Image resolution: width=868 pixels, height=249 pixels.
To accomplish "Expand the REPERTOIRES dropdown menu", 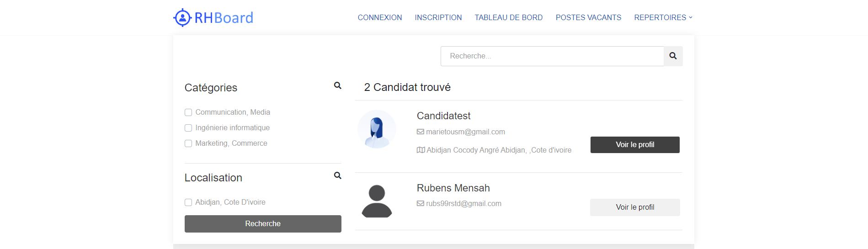I will (x=663, y=17).
